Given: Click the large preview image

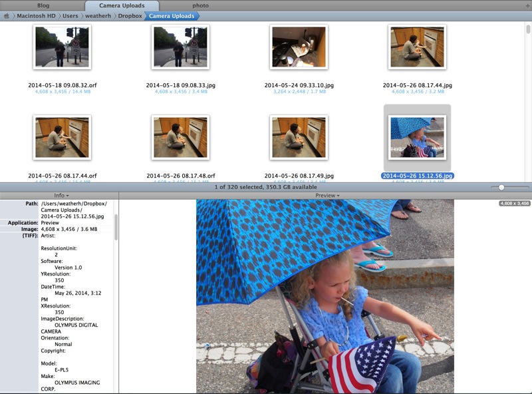Looking at the screenshot, I should (325, 296).
